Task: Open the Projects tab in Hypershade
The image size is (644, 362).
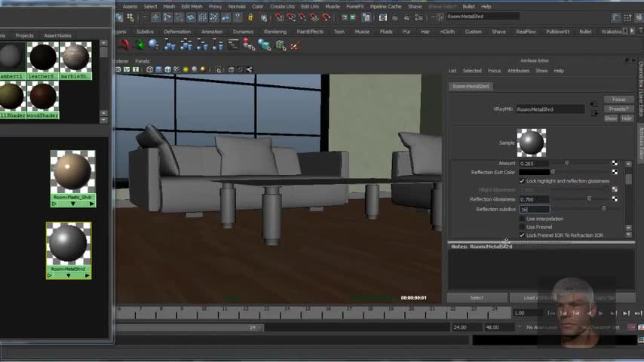Action: [24, 35]
